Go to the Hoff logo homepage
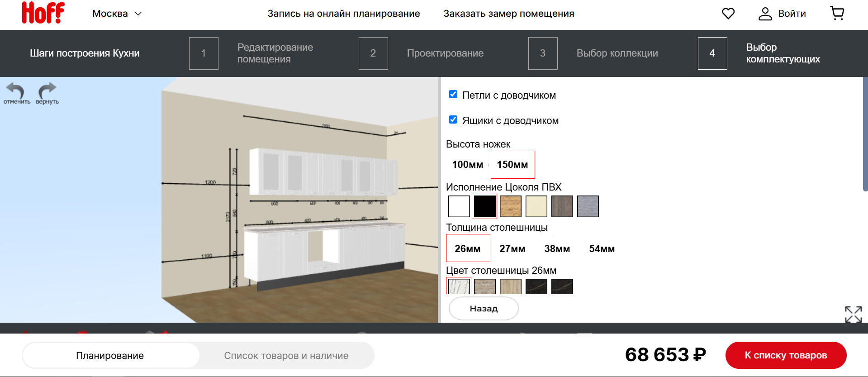Image resolution: width=868 pixels, height=377 pixels. point(43,13)
